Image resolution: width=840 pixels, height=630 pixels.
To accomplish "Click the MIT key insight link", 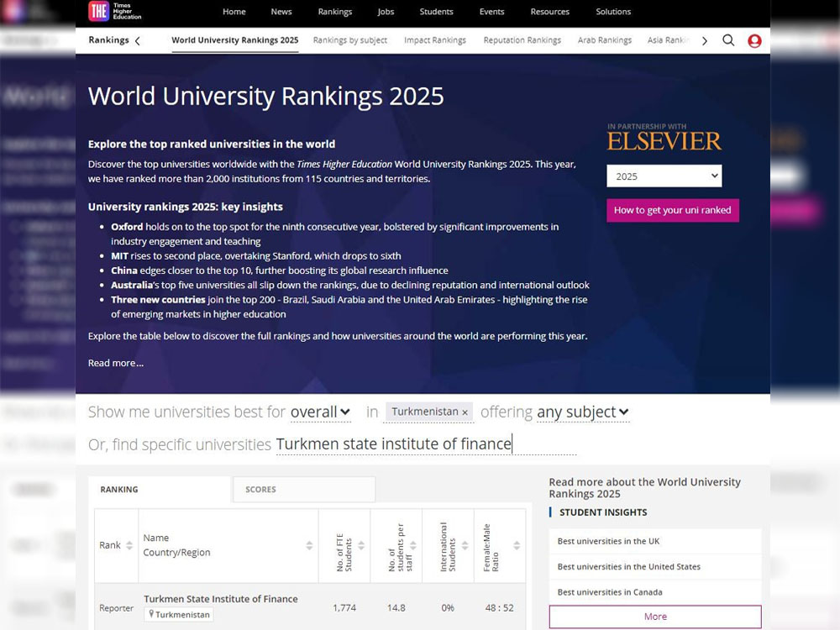I will click(119, 256).
